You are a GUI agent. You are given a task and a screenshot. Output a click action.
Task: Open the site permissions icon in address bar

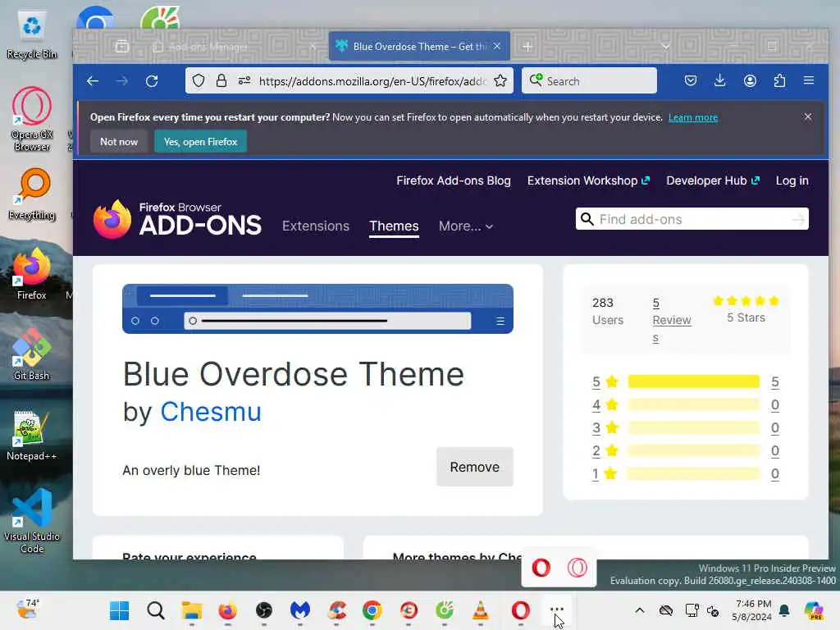pyautogui.click(x=244, y=81)
